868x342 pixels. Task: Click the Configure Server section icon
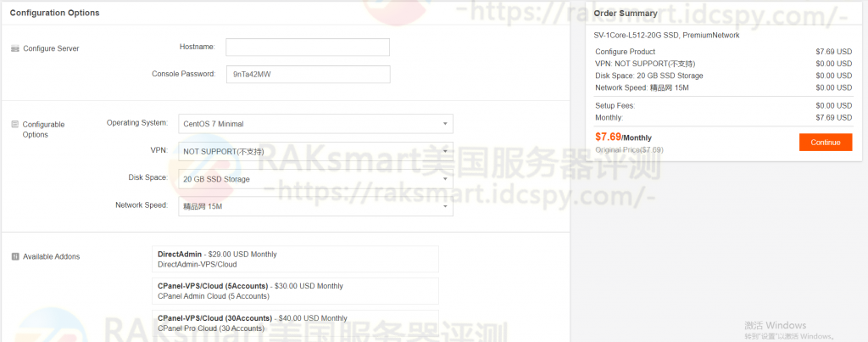15,48
